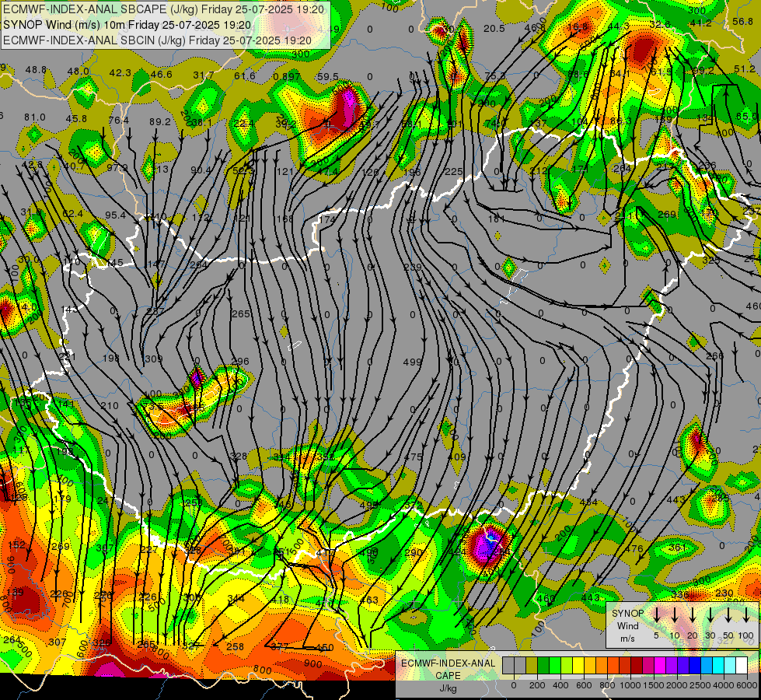Click the '2000' tick on CAPE scale
Image resolution: width=761 pixels, height=700 pixels.
(677, 685)
